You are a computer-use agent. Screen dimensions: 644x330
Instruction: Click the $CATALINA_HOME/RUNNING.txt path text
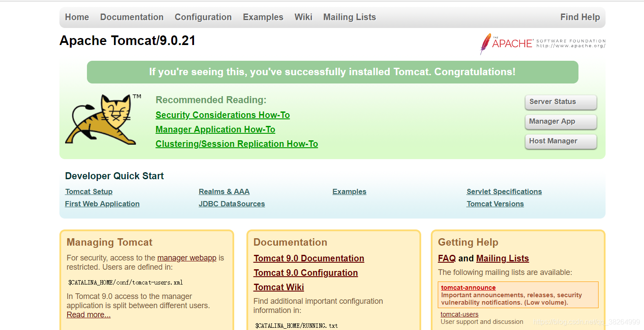(x=297, y=326)
